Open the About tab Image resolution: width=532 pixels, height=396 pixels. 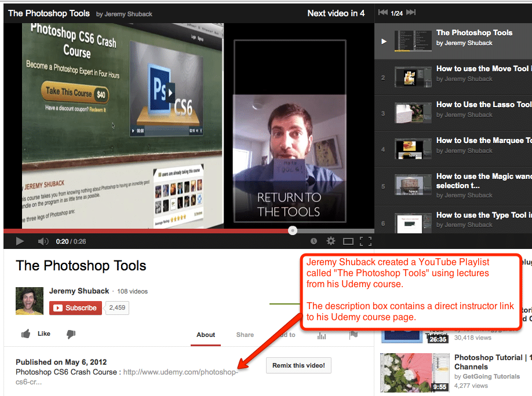click(206, 335)
